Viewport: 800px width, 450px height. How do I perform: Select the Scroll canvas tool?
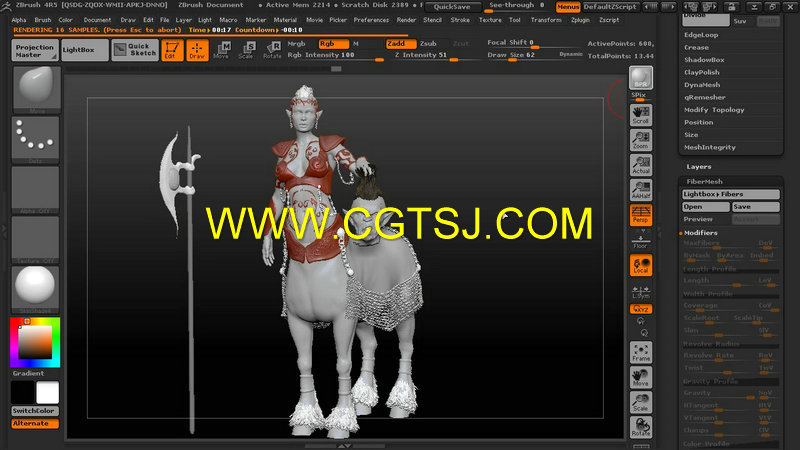point(640,115)
